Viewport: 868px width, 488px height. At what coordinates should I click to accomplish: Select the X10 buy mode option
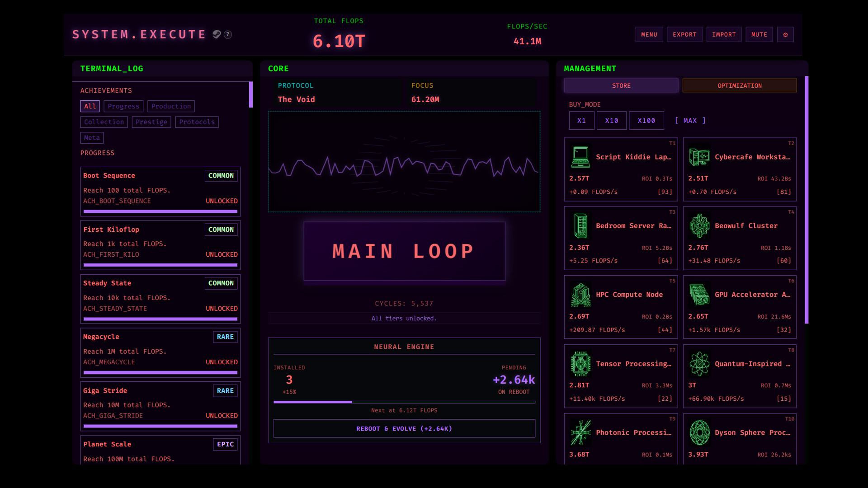click(612, 120)
